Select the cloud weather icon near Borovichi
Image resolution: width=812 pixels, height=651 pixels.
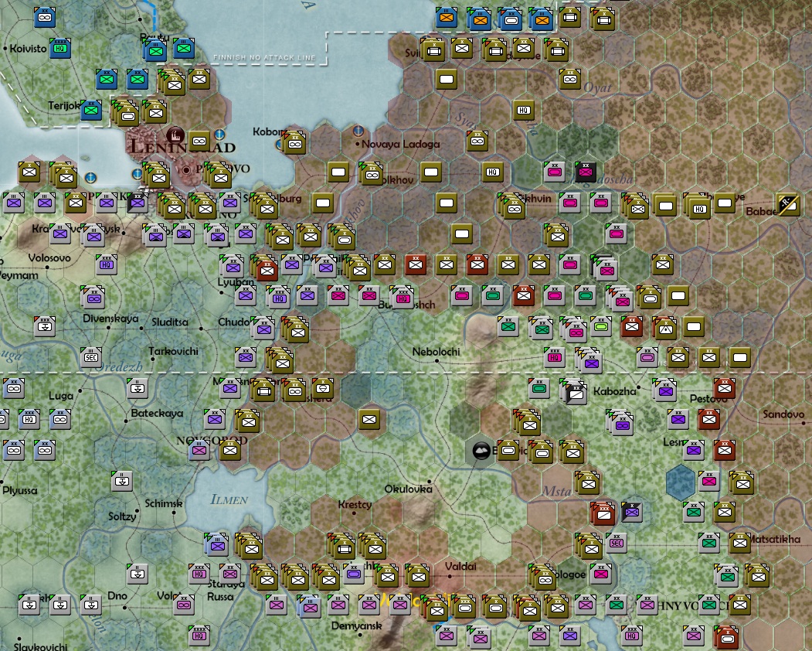pos(481,451)
